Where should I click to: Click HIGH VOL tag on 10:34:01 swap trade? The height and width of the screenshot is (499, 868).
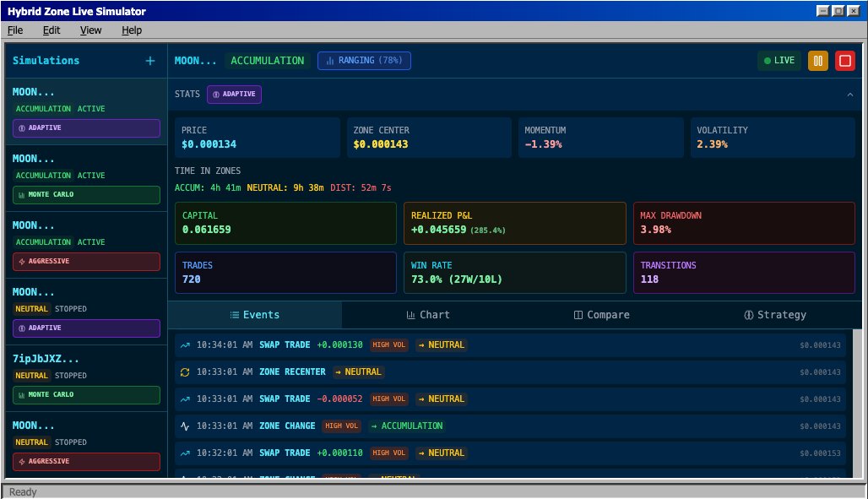coord(388,345)
